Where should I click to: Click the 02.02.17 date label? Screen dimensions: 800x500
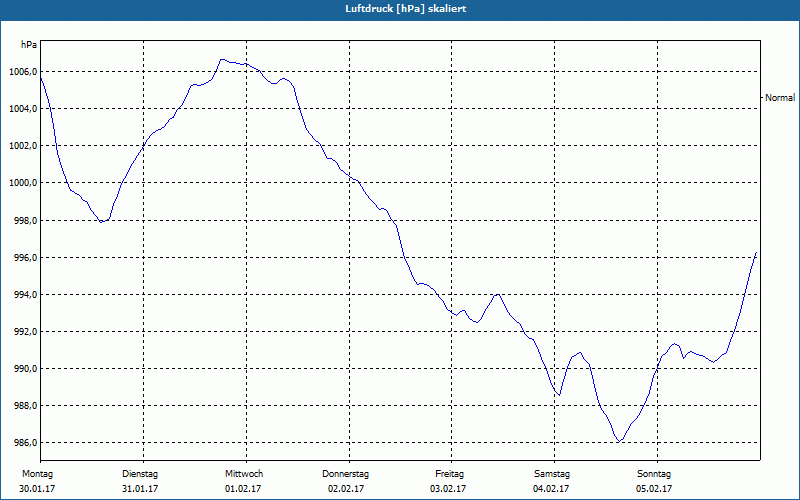(346, 489)
